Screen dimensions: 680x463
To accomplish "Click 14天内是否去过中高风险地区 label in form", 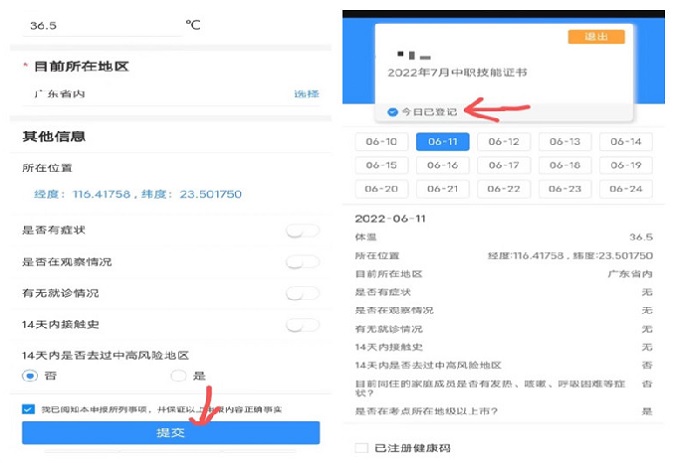I will click(x=105, y=355).
